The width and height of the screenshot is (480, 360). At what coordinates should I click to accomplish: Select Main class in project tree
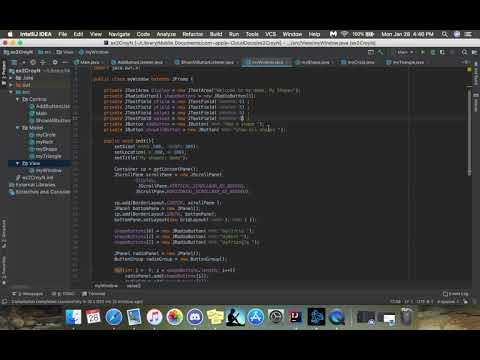pyautogui.click(x=38, y=113)
